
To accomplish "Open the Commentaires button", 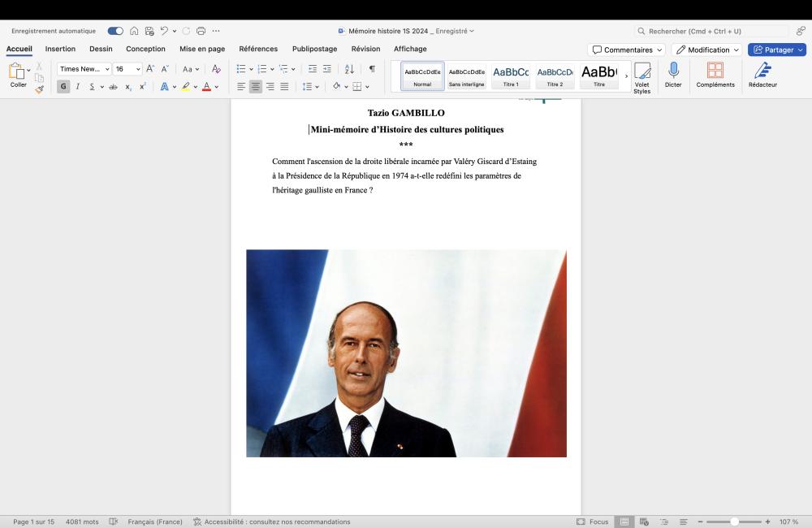I will pyautogui.click(x=626, y=50).
